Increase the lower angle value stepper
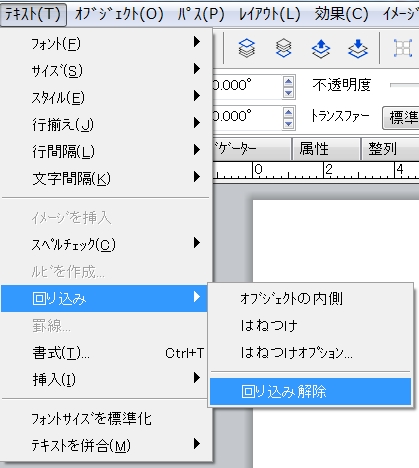Image resolution: width=419 pixels, height=468 pixels. (x=289, y=112)
